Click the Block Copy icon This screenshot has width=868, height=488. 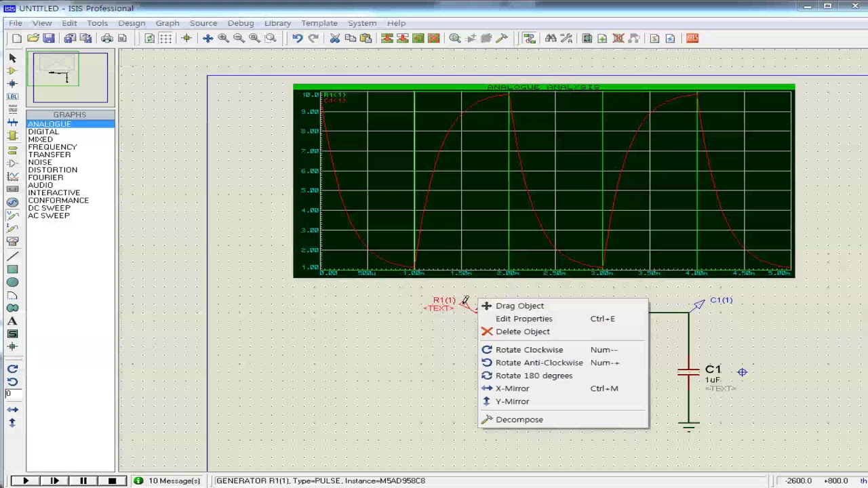[387, 39]
